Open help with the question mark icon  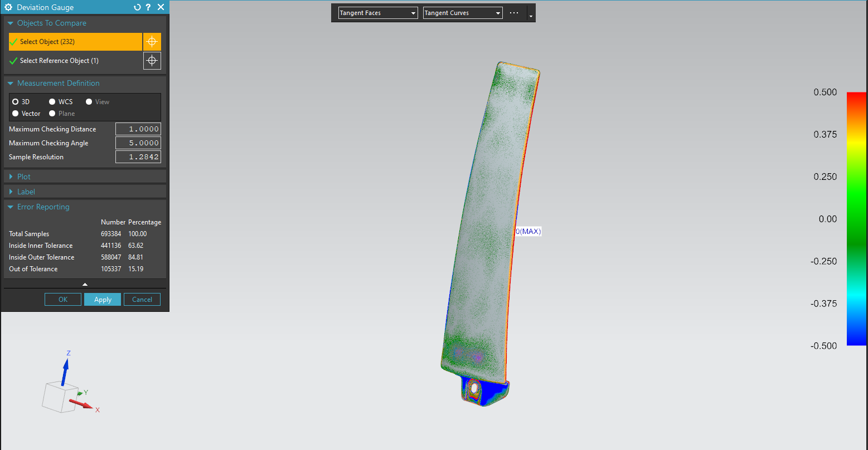pos(148,7)
